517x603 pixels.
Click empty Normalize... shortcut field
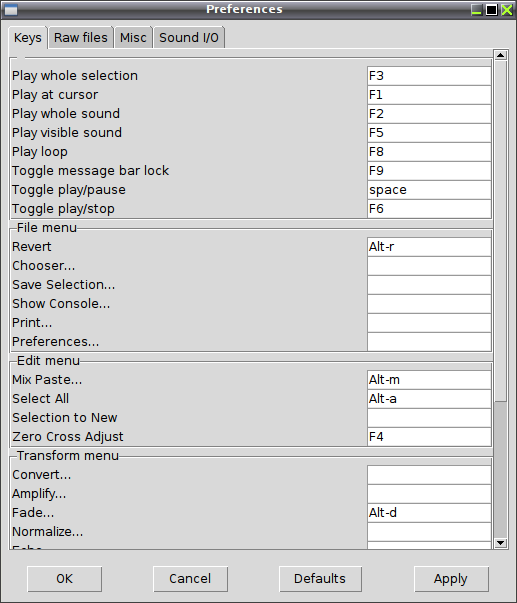coord(429,532)
